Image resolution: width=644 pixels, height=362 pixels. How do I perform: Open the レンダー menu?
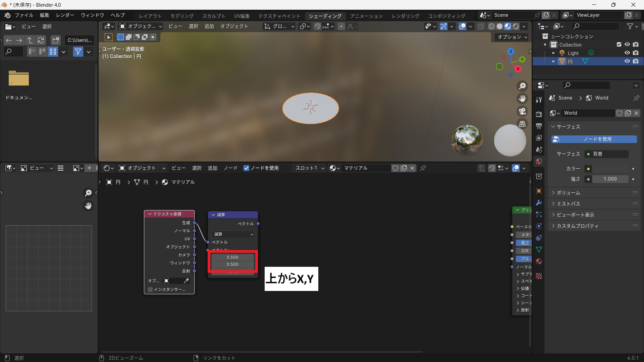click(65, 15)
